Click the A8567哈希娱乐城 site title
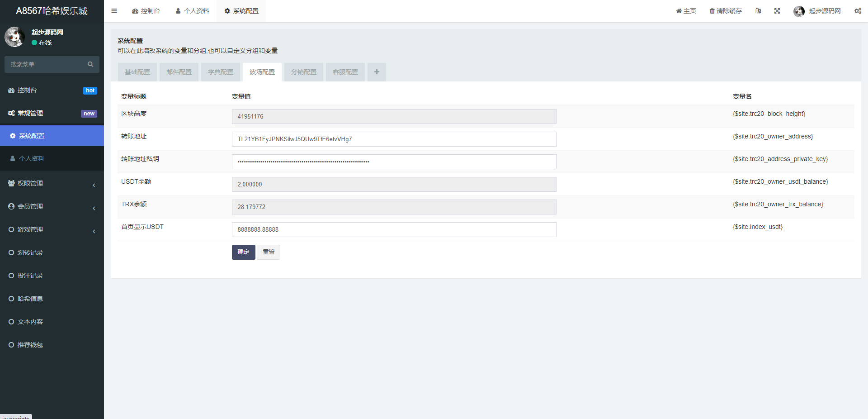Image resolution: width=868 pixels, height=419 pixels. (52, 11)
